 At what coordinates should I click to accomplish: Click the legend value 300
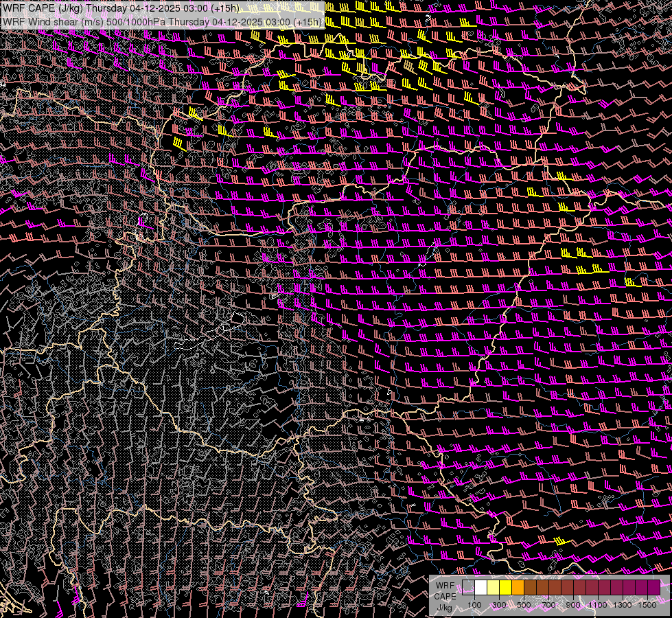[499, 605]
